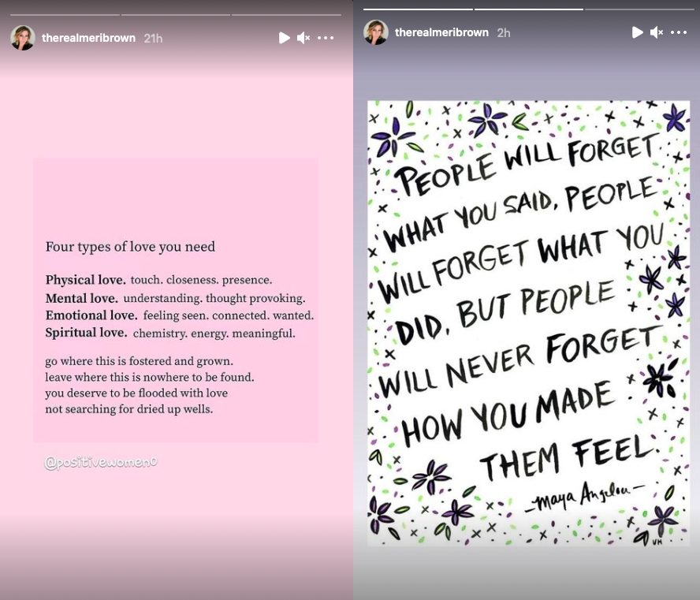Open profile picture on left story
The width and height of the screenshot is (700, 600).
coord(22,38)
